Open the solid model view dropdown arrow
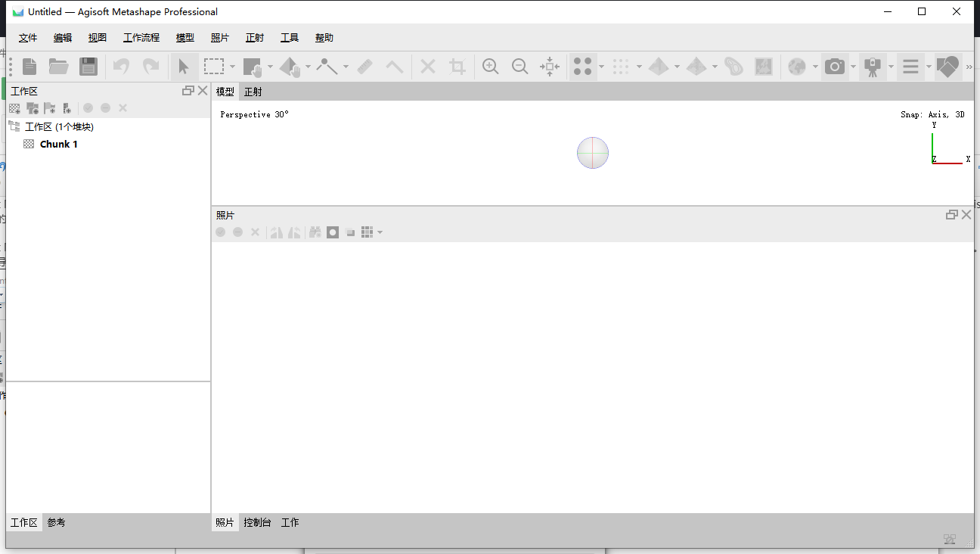The image size is (980, 554). tap(677, 67)
